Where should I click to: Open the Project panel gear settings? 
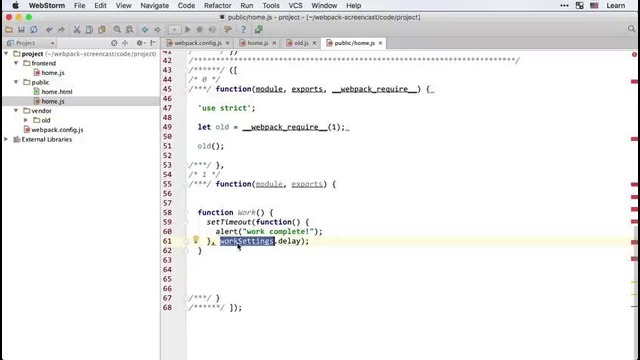[140, 43]
